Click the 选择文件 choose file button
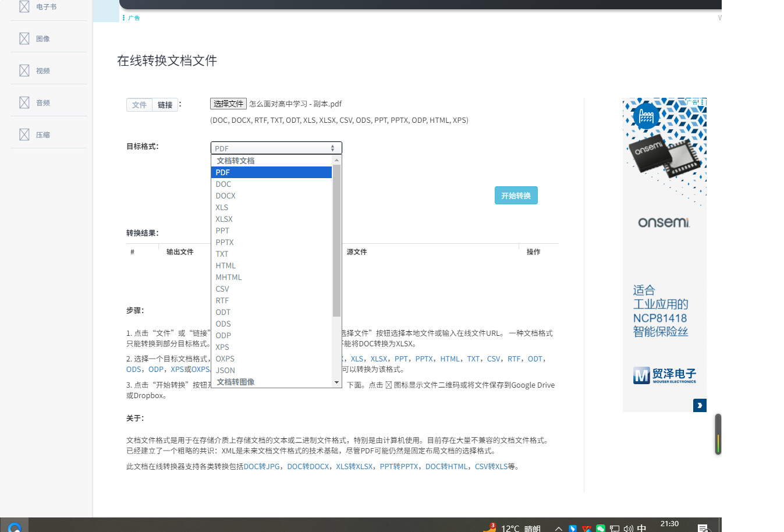This screenshot has height=532, width=784. [228, 104]
